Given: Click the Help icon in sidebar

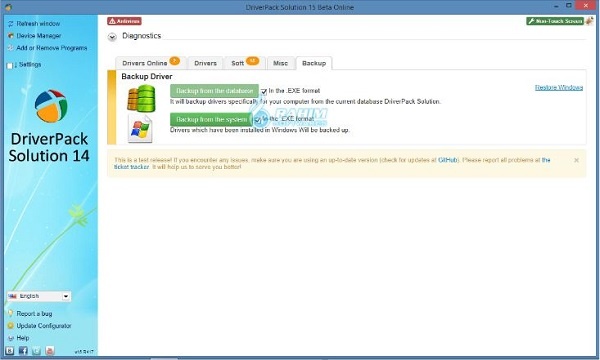Looking at the screenshot, I should pos(11,338).
